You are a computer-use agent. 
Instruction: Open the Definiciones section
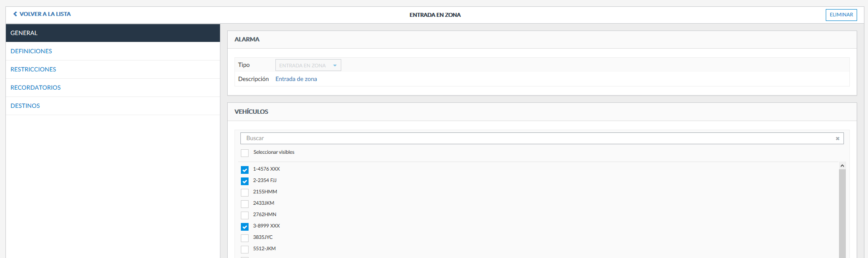pos(31,51)
